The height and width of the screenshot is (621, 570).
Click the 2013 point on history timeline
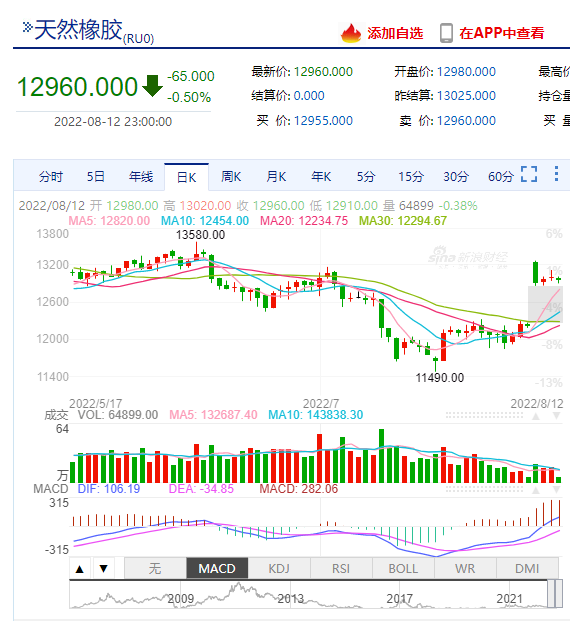[x=290, y=599]
